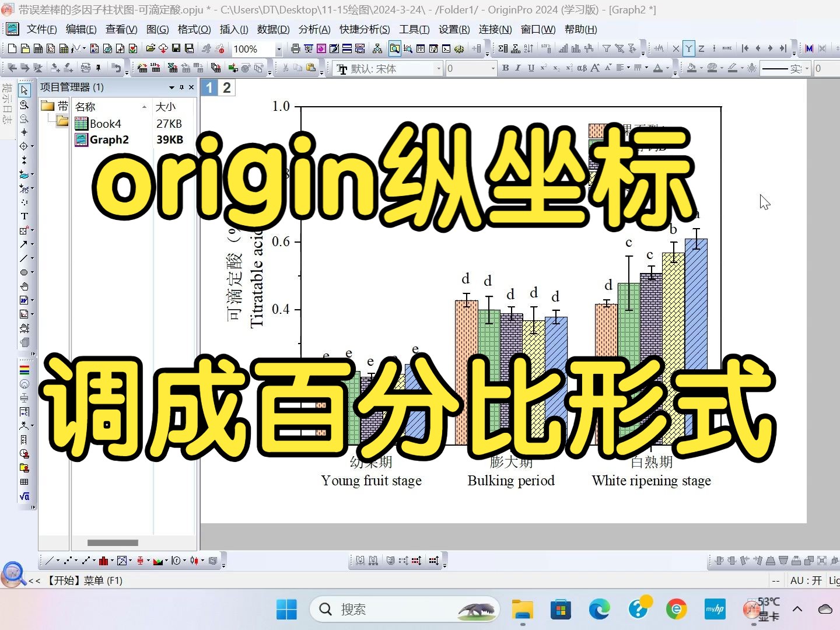Close the Project Manager panel
Screen dimensions: 840x630
(191, 87)
